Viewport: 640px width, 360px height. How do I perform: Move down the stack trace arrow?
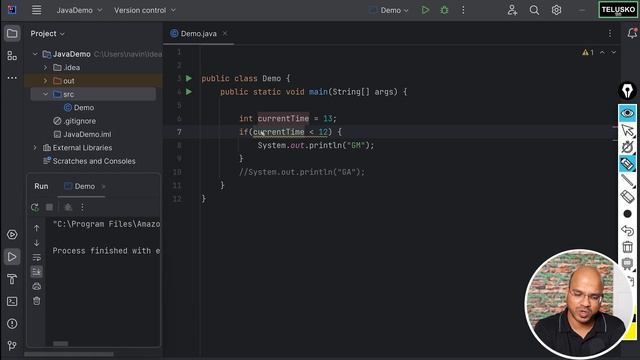coord(36,243)
